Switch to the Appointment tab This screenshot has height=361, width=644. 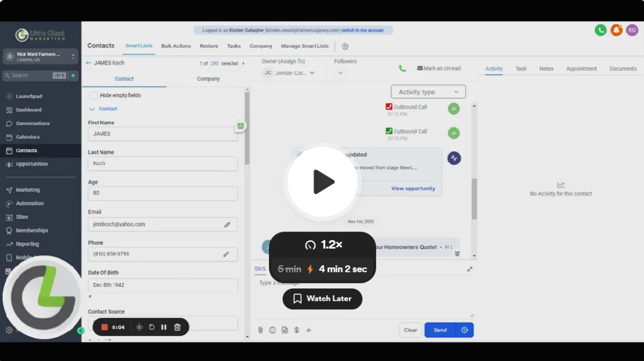pos(582,69)
